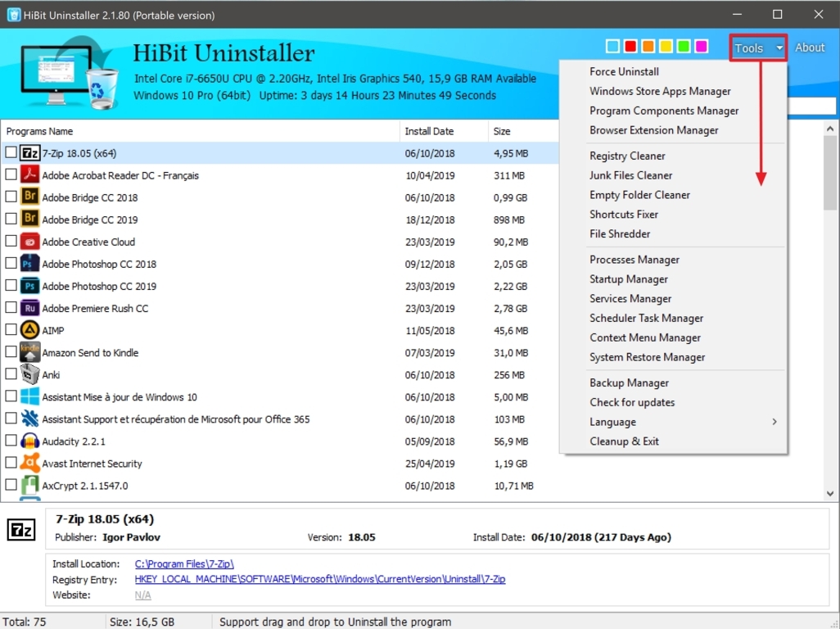Image resolution: width=840 pixels, height=629 pixels.
Task: Pick the orange theme color swatch
Action: (648, 46)
